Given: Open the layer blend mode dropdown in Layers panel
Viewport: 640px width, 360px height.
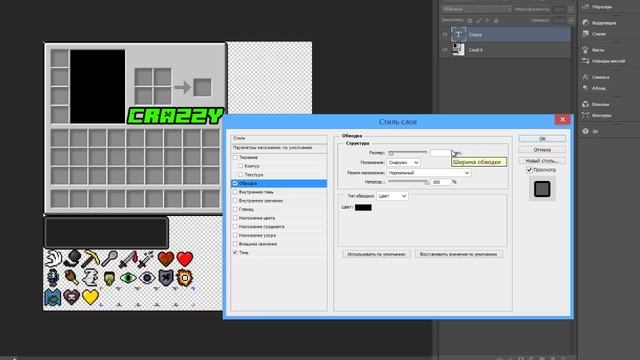Looking at the screenshot, I should point(476,9).
